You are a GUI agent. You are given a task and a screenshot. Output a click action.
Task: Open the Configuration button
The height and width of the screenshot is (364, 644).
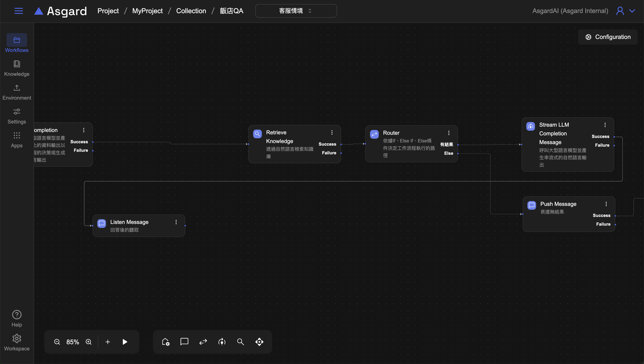coord(608,37)
